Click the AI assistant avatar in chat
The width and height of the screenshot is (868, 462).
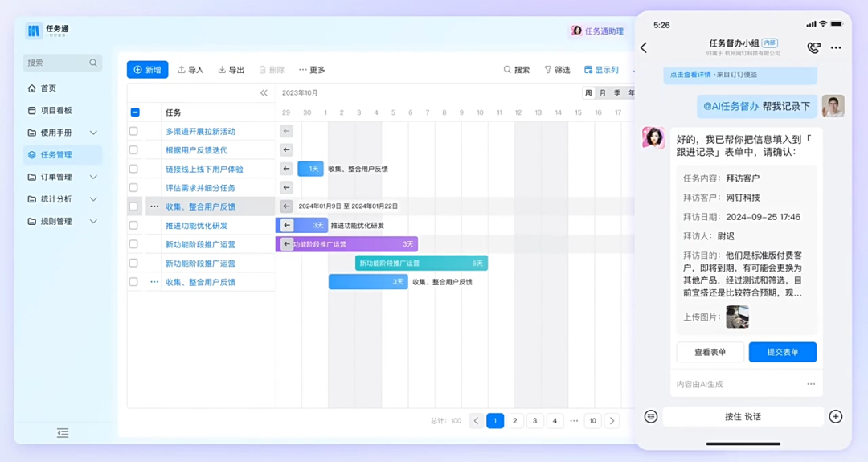click(x=653, y=137)
